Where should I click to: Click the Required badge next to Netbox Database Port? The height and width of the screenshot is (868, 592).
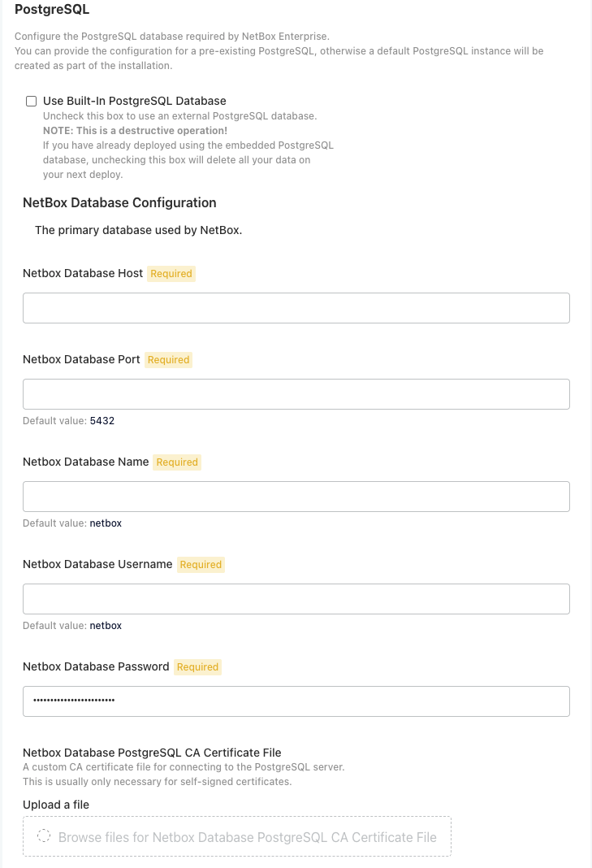pyautogui.click(x=168, y=359)
